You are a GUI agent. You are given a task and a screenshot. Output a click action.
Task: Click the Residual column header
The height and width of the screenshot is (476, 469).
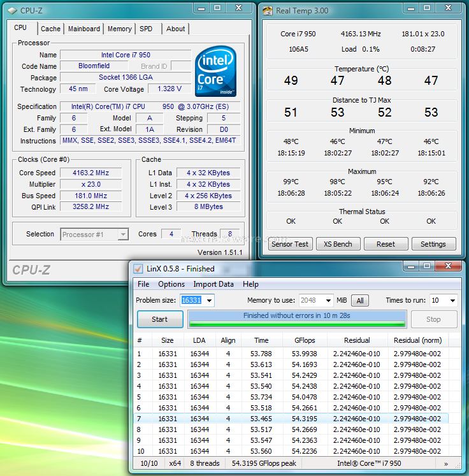357,340
